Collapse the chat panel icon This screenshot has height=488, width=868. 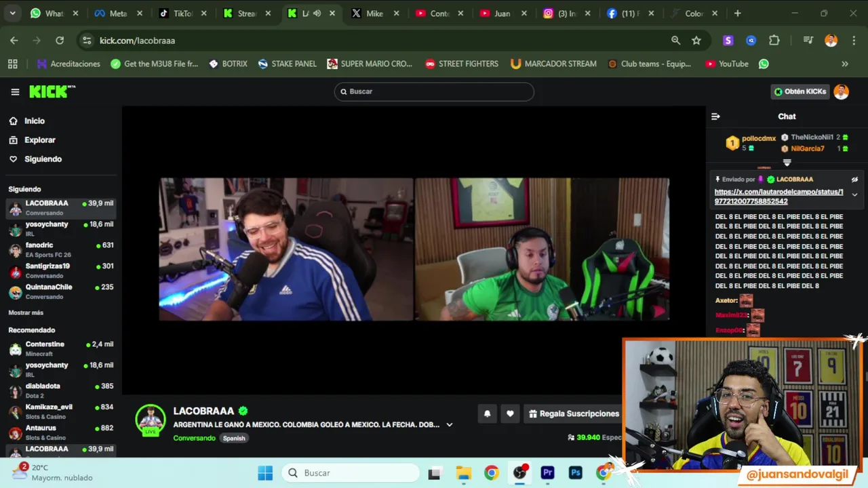[x=715, y=117]
